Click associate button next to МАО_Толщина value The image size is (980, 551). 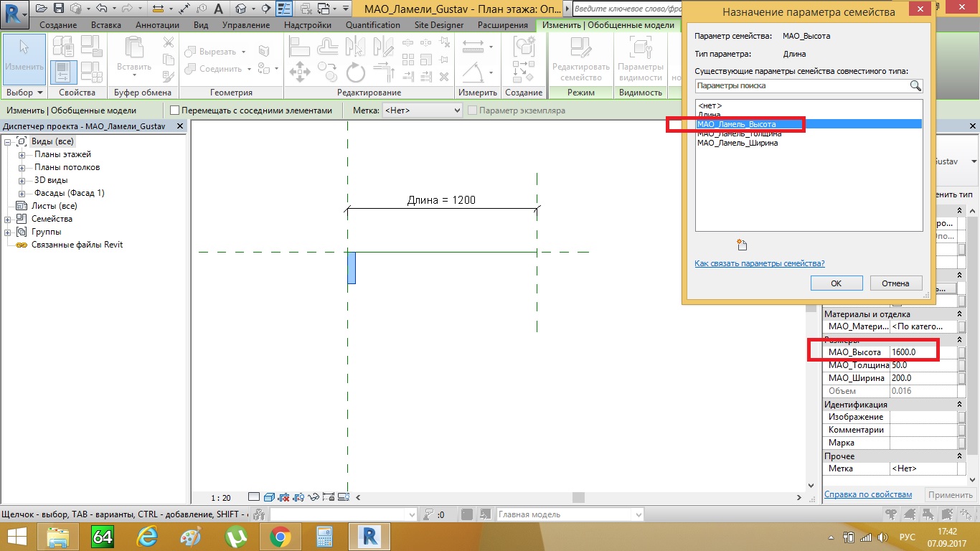tap(962, 365)
